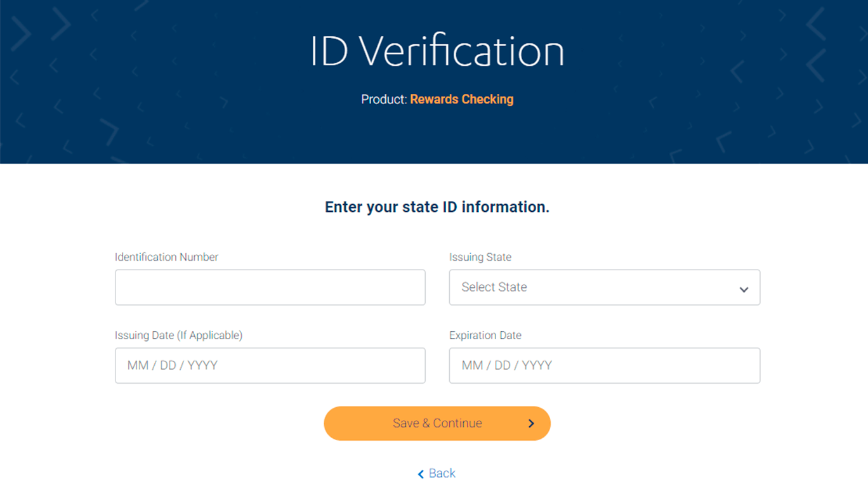Click the right arrow icon on Save & Continue
This screenshot has height=494, width=868.
click(531, 424)
